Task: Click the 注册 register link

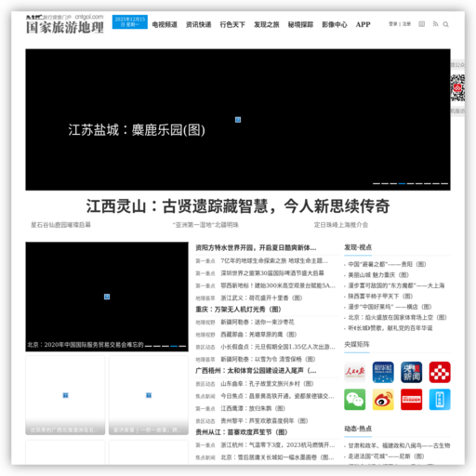Action: click(x=406, y=24)
